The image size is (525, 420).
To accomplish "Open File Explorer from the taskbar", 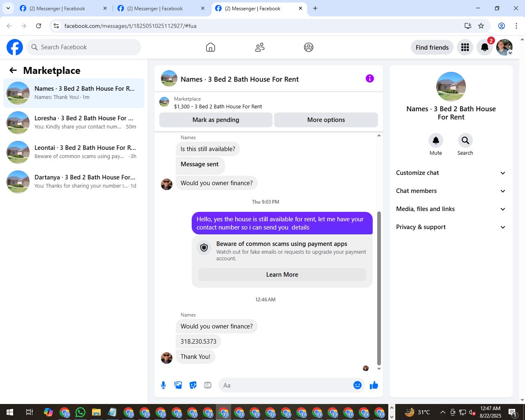I will coord(96,412).
